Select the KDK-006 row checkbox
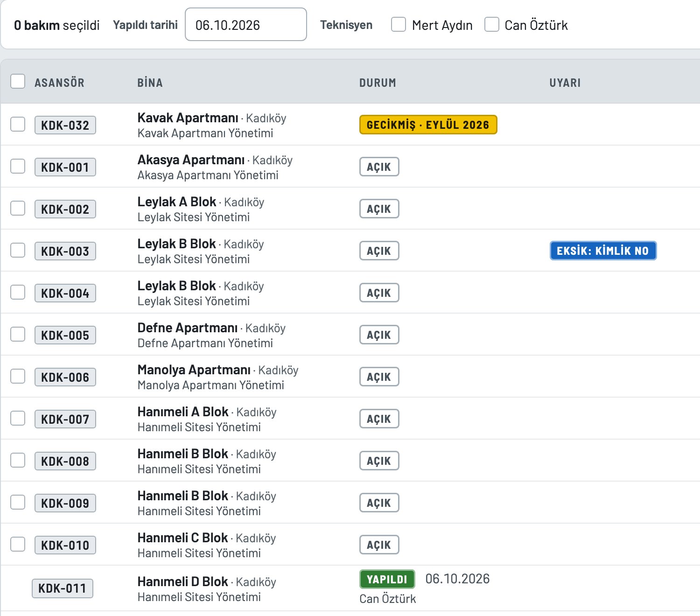Viewport: 700px width, 616px height. point(18,376)
